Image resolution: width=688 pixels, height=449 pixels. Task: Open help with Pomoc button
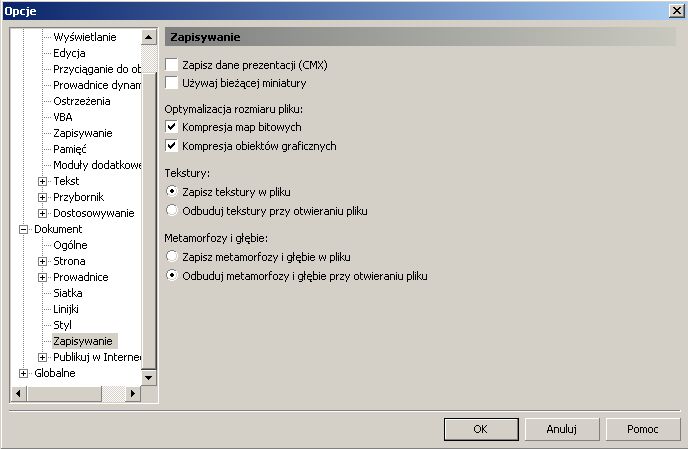642,429
